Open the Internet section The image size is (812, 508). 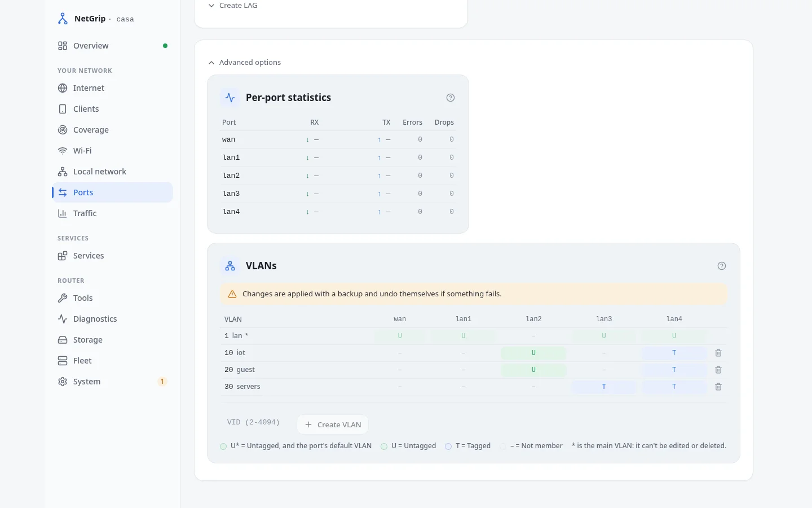[x=112, y=88]
